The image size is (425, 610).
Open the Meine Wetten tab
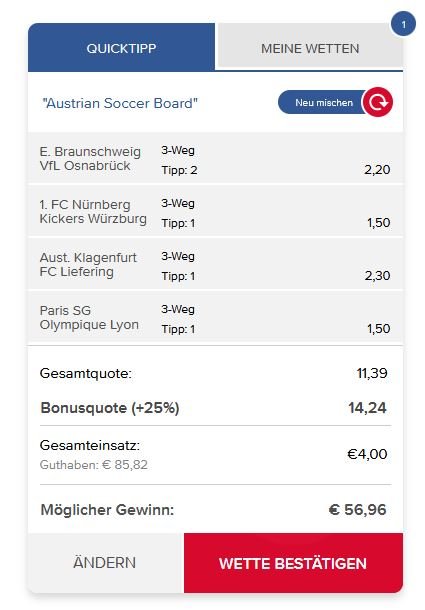click(310, 47)
